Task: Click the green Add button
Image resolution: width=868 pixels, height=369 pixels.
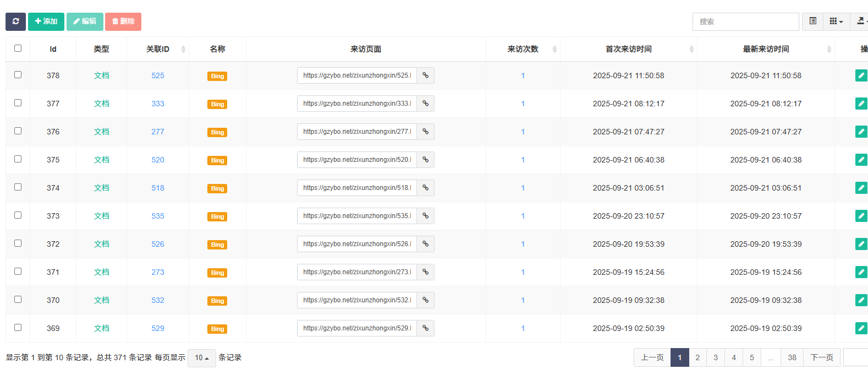Action: point(46,21)
